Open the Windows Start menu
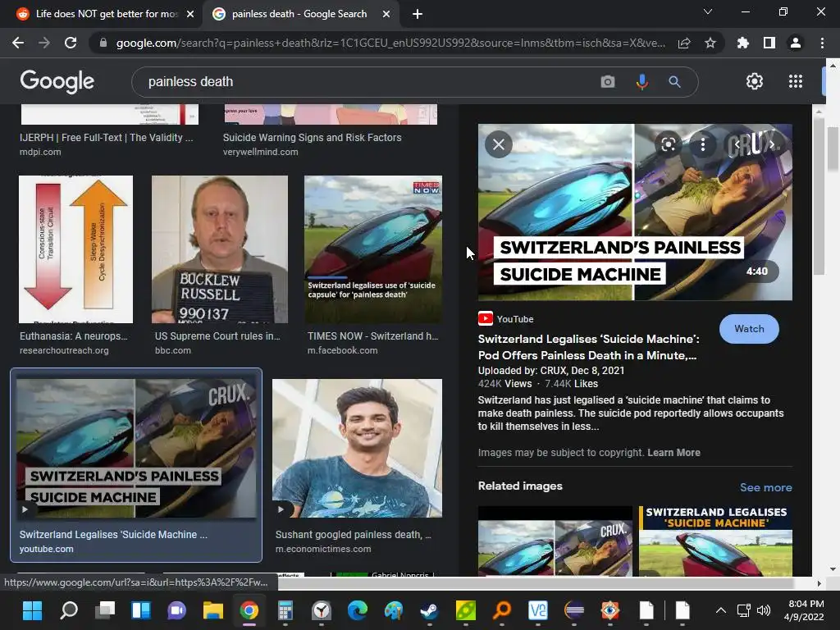 [x=32, y=610]
